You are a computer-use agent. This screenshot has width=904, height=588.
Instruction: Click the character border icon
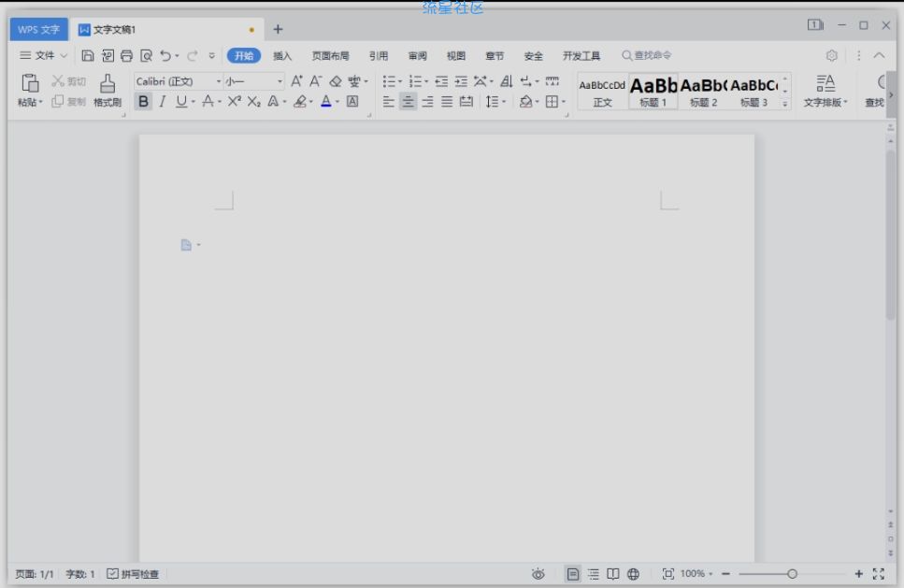352,102
